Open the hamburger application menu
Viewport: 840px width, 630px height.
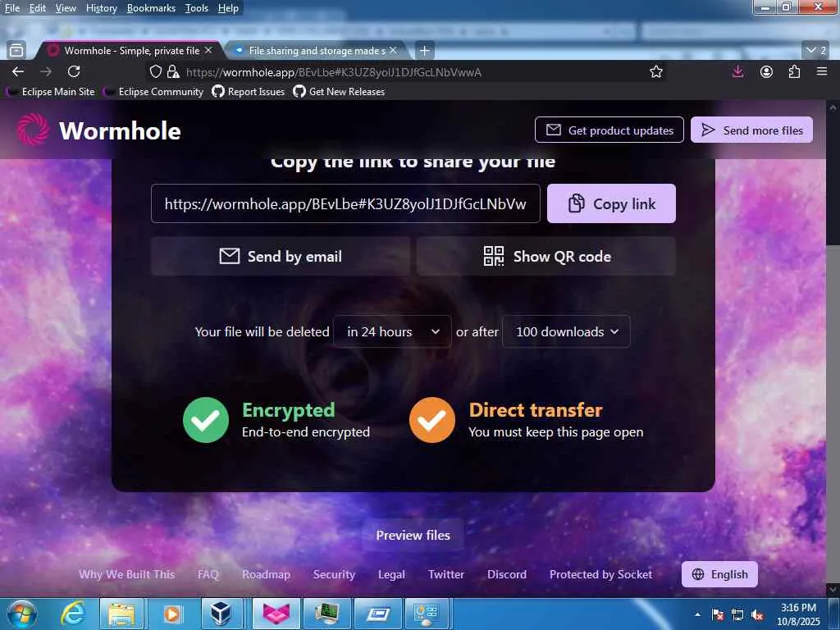[822, 72]
